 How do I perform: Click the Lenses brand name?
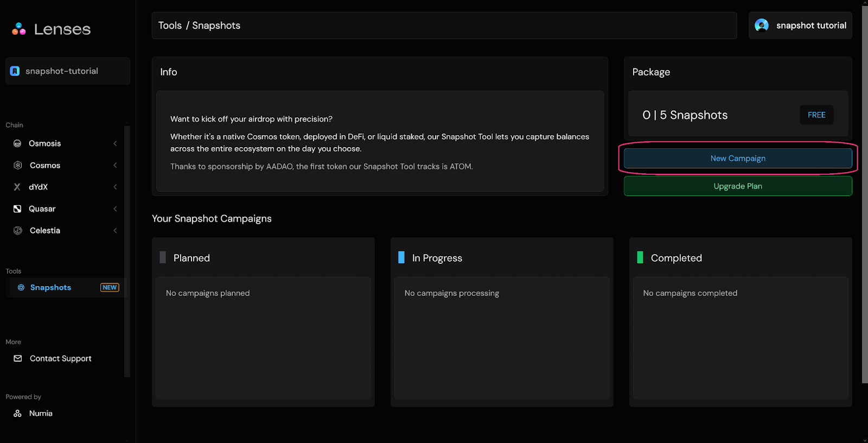pos(62,29)
